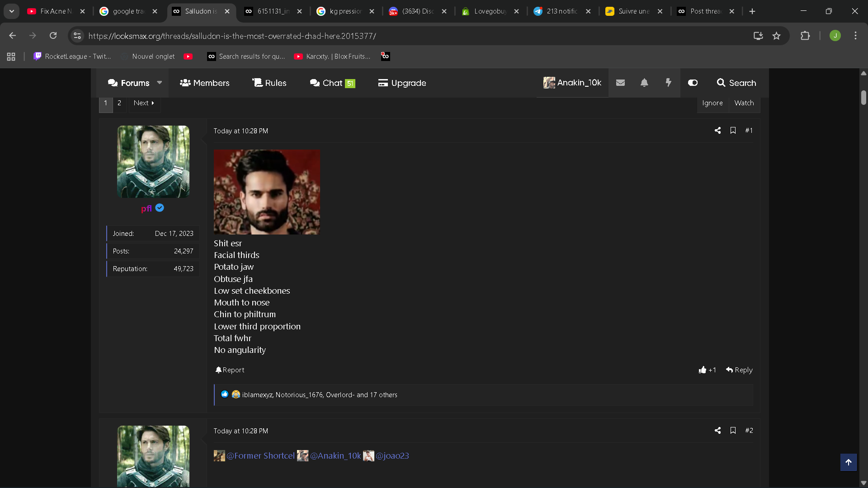
Task: Toggle Ignore for this thread
Action: pyautogui.click(x=712, y=103)
